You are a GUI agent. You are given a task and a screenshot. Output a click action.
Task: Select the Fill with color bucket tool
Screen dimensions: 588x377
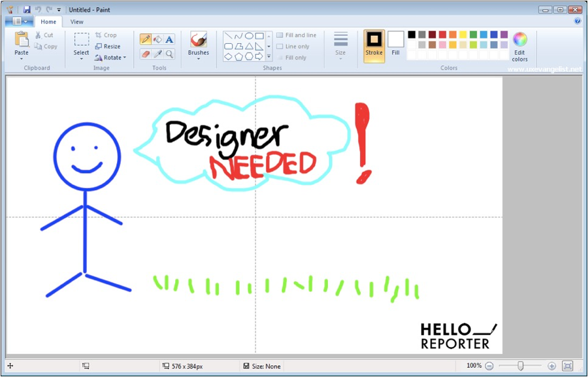coord(157,40)
